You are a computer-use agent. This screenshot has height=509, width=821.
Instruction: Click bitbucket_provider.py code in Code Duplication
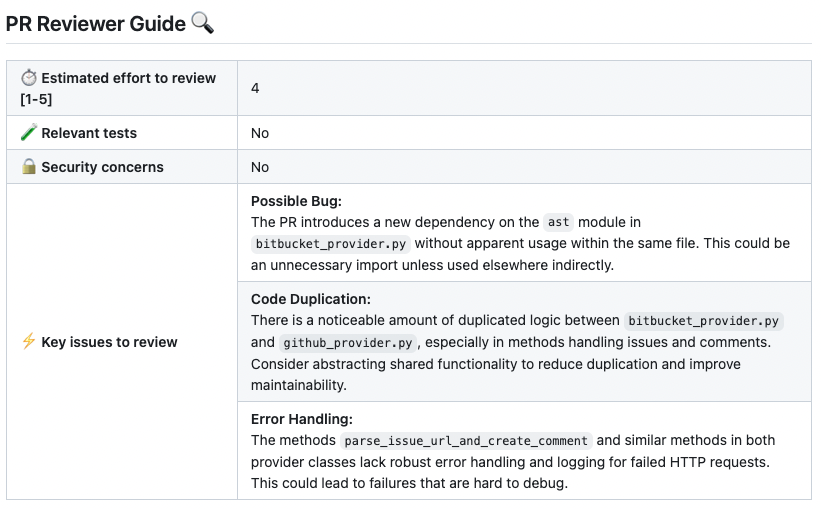pos(703,321)
